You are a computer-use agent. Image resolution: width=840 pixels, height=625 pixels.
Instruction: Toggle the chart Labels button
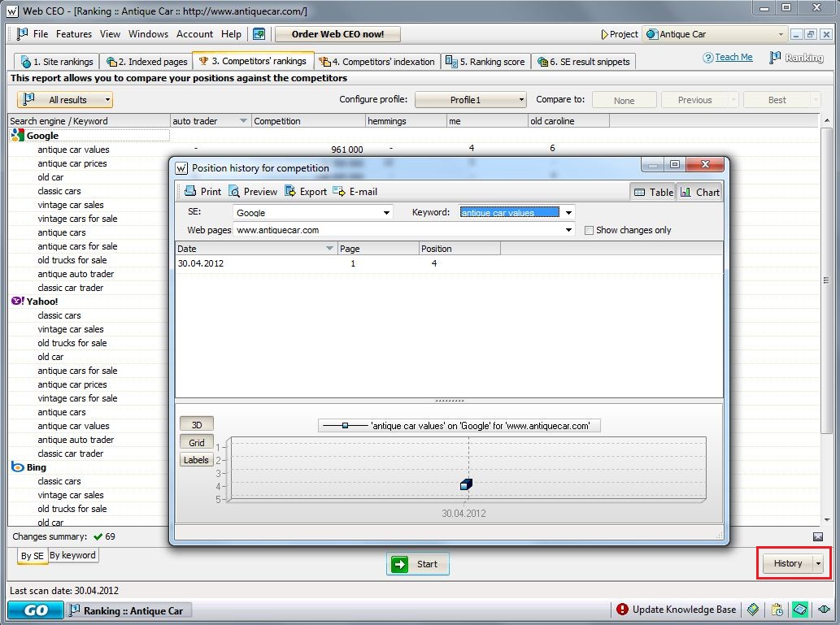point(197,460)
